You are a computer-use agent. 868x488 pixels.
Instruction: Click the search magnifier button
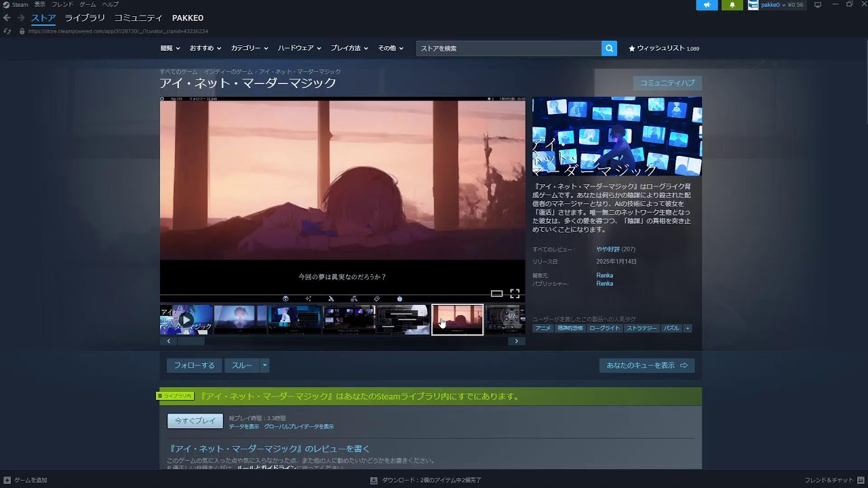609,48
